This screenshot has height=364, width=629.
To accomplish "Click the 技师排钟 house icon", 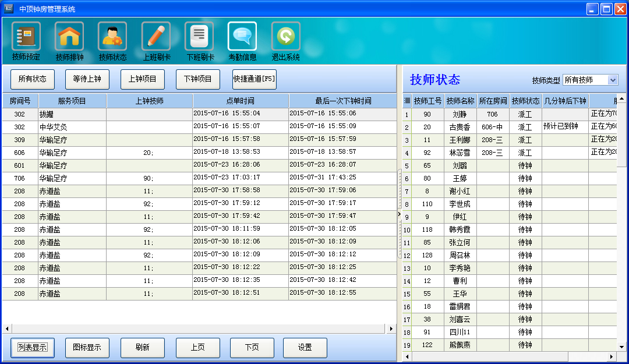I will (x=69, y=37).
